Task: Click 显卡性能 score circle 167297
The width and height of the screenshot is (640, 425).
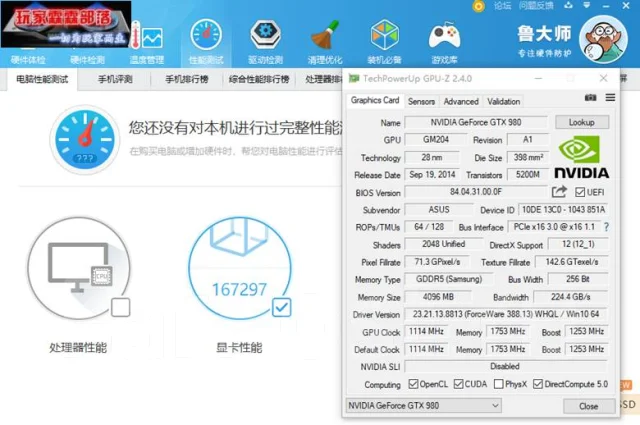Action: [x=240, y=268]
